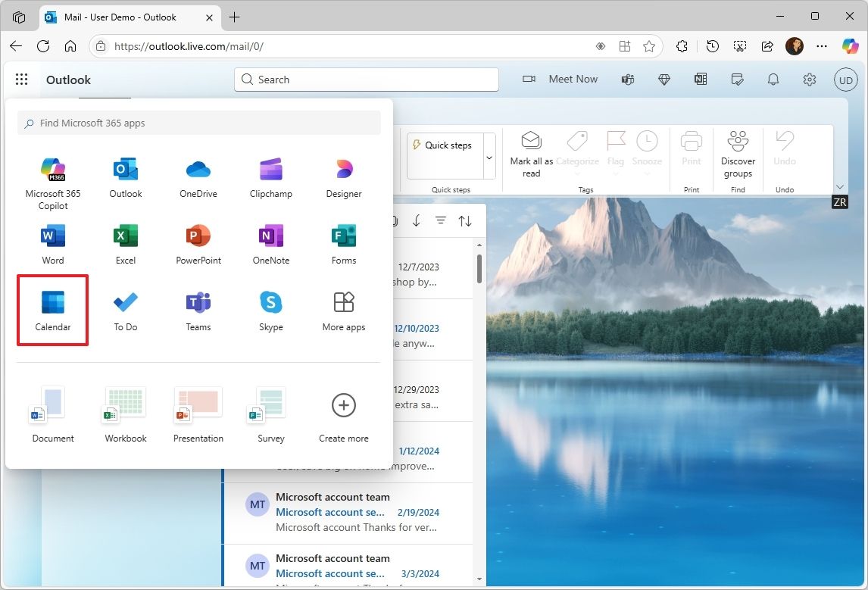Image resolution: width=868 pixels, height=590 pixels.
Task: Snooze the selected message
Action: point(648,150)
